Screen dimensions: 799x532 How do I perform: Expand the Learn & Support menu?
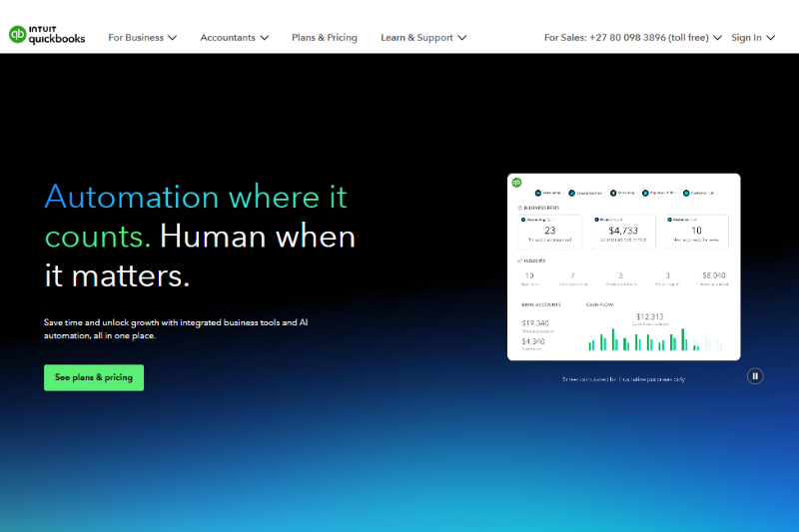pyautogui.click(x=423, y=38)
